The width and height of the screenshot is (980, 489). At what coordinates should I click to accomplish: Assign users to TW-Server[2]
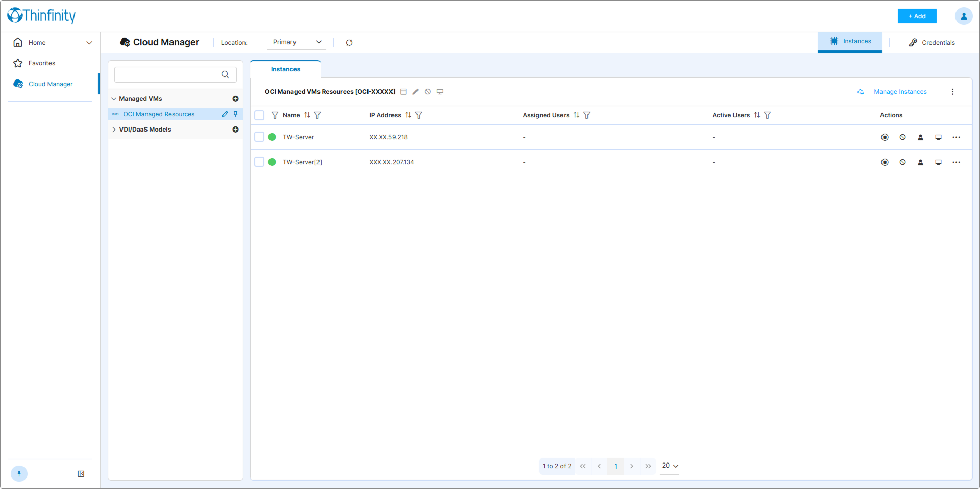click(x=921, y=162)
